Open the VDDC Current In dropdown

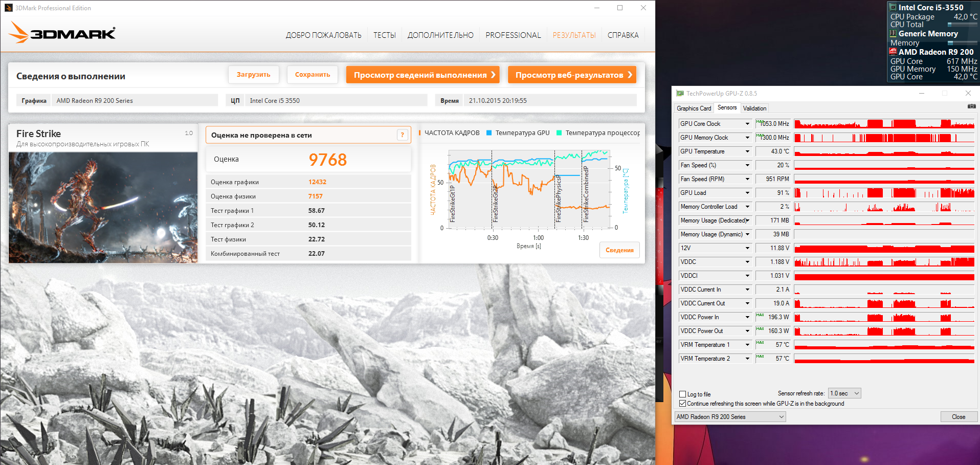(x=747, y=290)
